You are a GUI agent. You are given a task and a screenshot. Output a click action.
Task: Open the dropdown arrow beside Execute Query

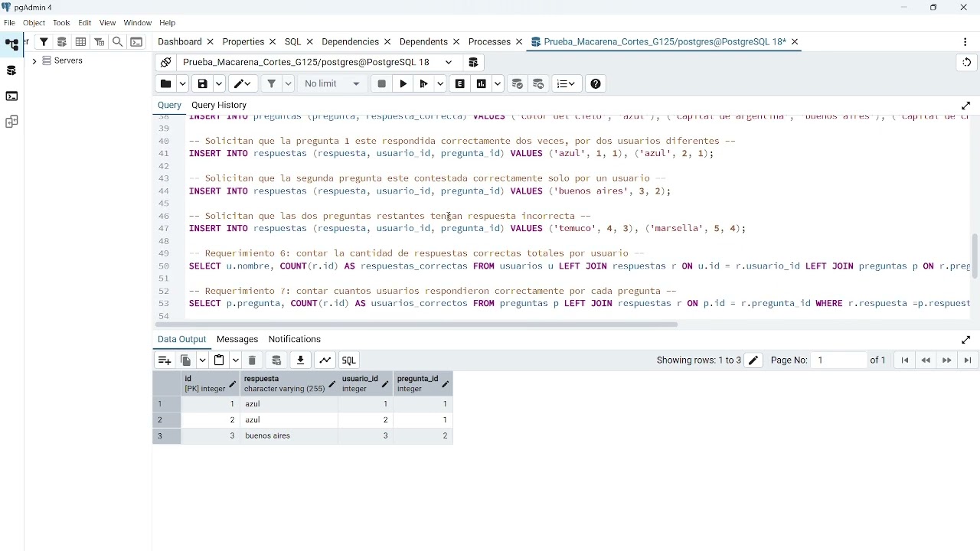click(x=441, y=84)
